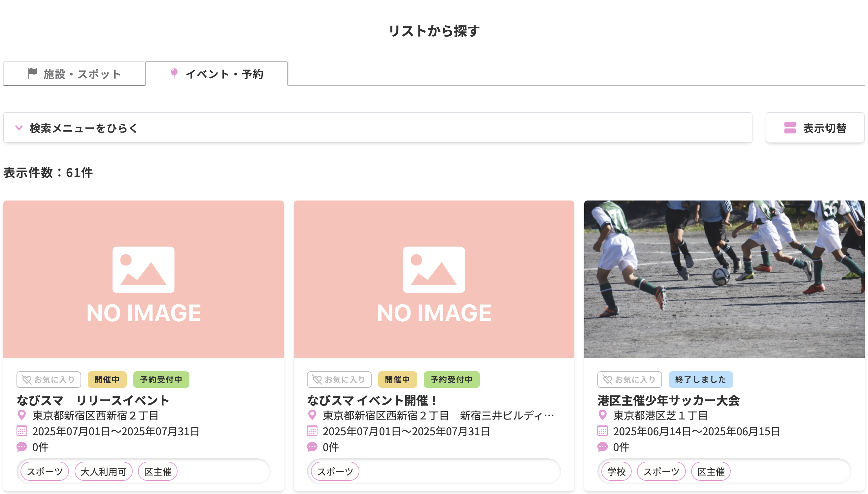Click the comment bubble icon showing 0件 on soccer card
This screenshot has width=868, height=494.
602,447
